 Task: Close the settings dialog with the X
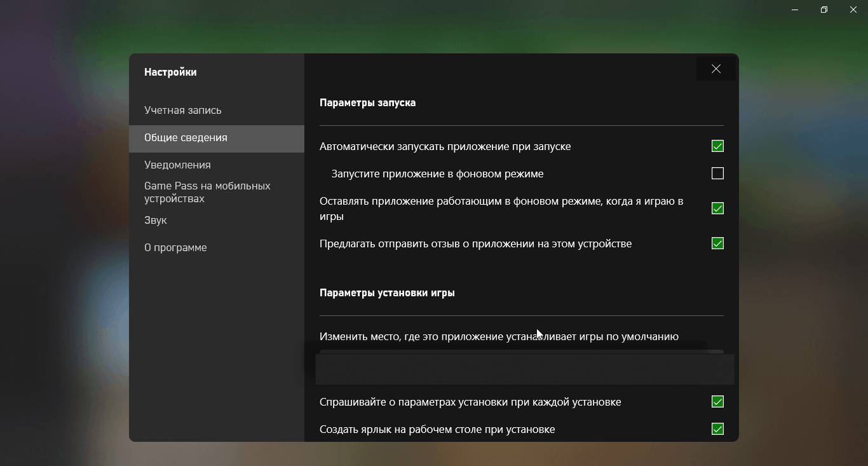click(716, 69)
